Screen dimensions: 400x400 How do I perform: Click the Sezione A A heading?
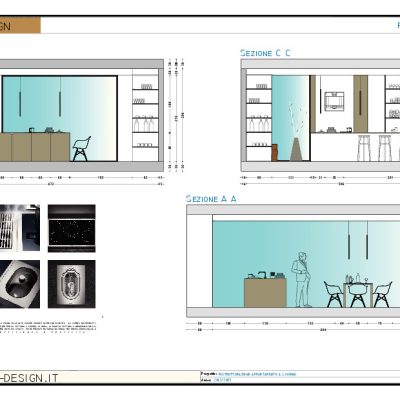click(211, 199)
